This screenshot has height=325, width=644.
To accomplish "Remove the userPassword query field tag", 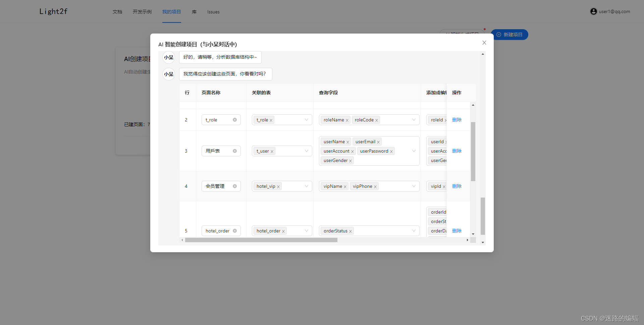I will (391, 151).
